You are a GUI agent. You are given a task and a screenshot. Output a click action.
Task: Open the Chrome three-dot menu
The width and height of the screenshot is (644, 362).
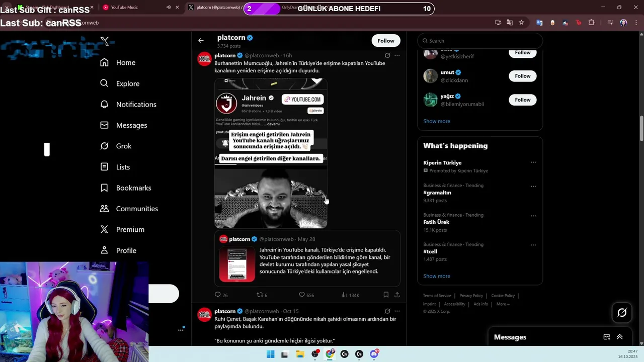[636, 23]
